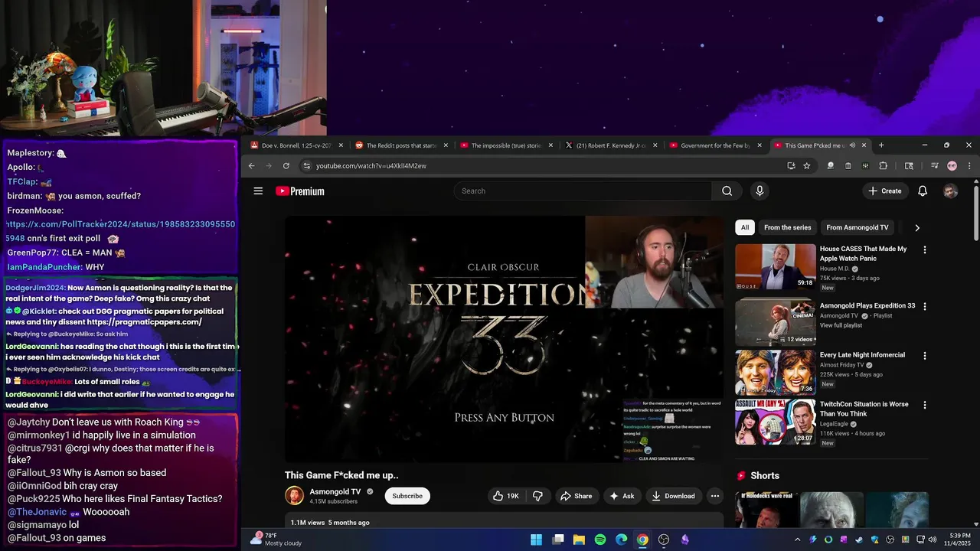
Task: Go back in Chrome
Action: (x=251, y=166)
